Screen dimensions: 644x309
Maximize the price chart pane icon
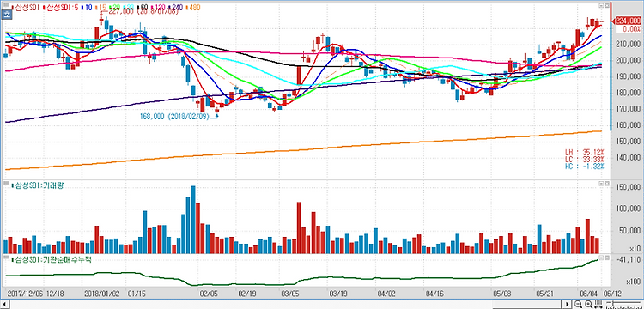click(606, 6)
